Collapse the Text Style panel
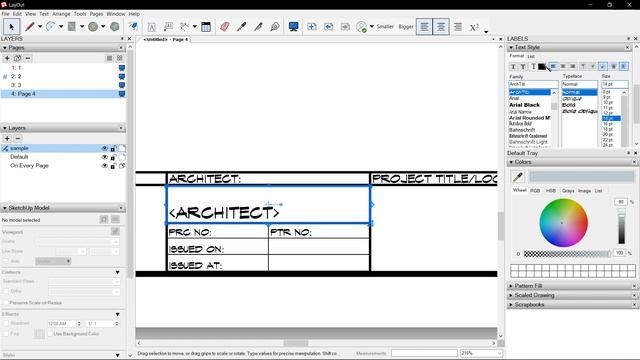The width and height of the screenshot is (640, 360). (511, 47)
